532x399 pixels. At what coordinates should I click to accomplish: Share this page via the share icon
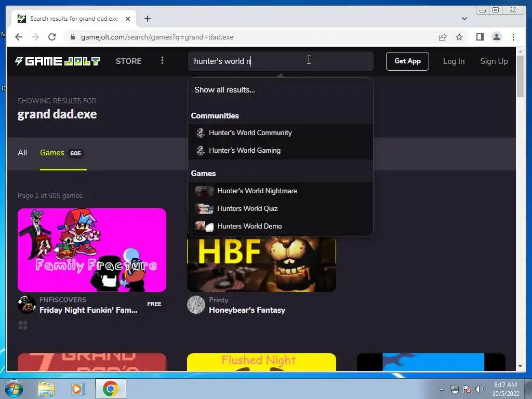(x=443, y=37)
